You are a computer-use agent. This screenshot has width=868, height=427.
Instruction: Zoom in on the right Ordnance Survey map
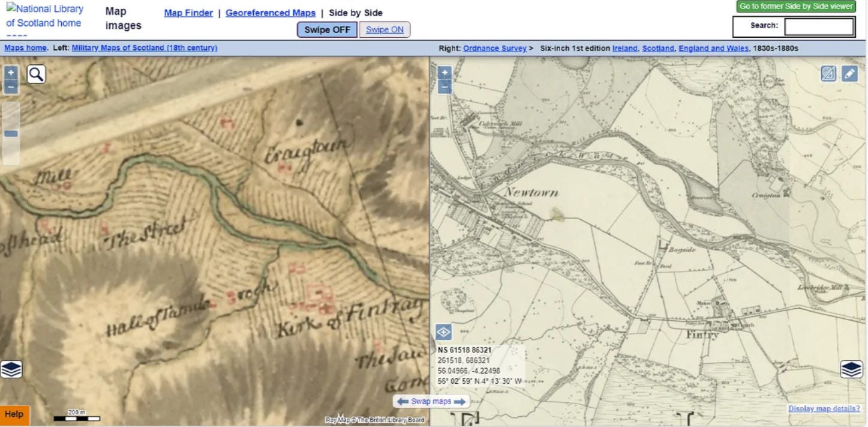(x=444, y=73)
